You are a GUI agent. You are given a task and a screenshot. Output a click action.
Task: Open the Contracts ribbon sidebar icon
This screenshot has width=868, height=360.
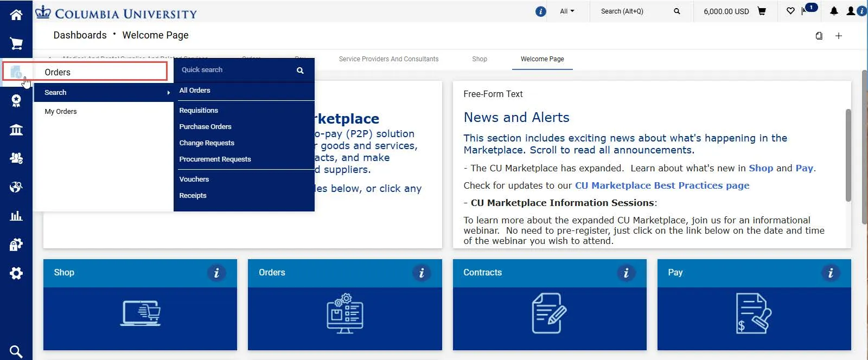click(x=16, y=101)
